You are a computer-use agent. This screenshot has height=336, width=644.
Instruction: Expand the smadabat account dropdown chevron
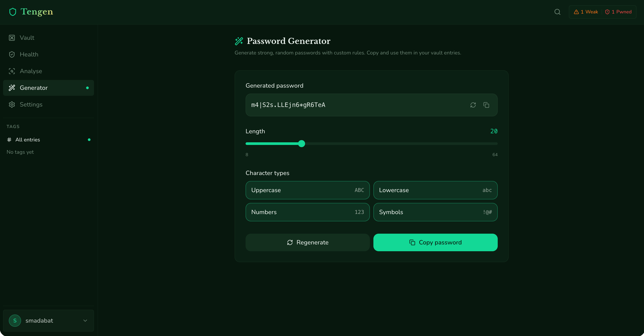(85, 320)
